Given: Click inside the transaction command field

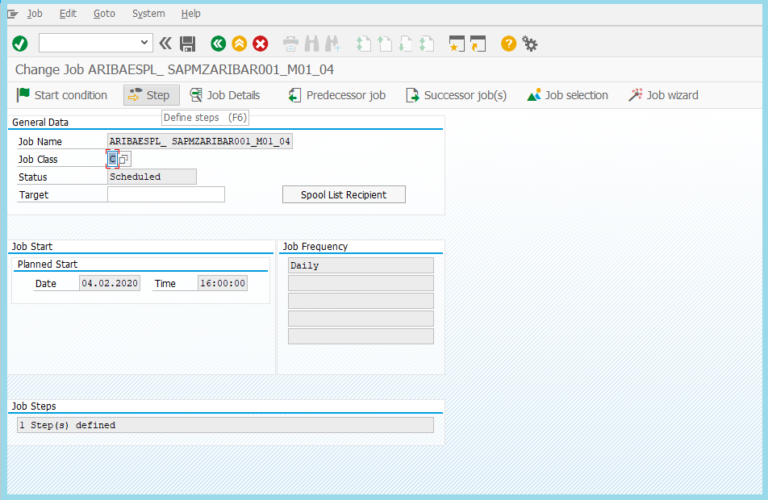Looking at the screenshot, I should coord(89,43).
